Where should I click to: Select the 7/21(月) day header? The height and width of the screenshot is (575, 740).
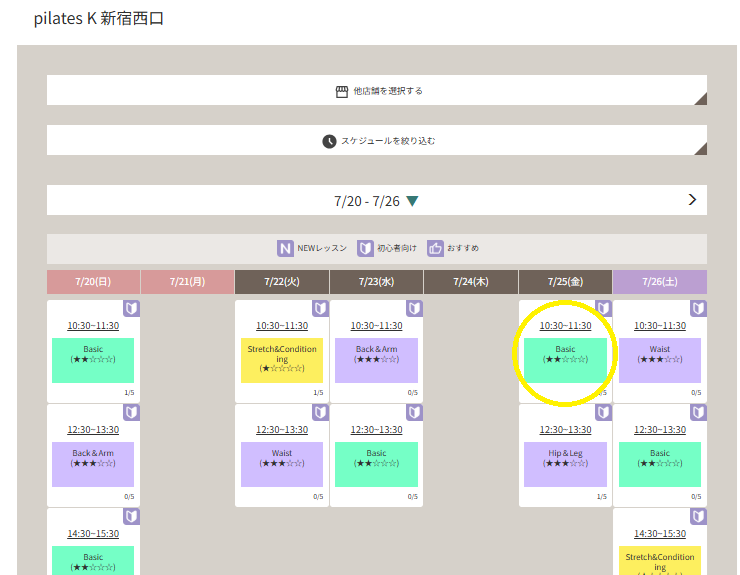tap(187, 282)
